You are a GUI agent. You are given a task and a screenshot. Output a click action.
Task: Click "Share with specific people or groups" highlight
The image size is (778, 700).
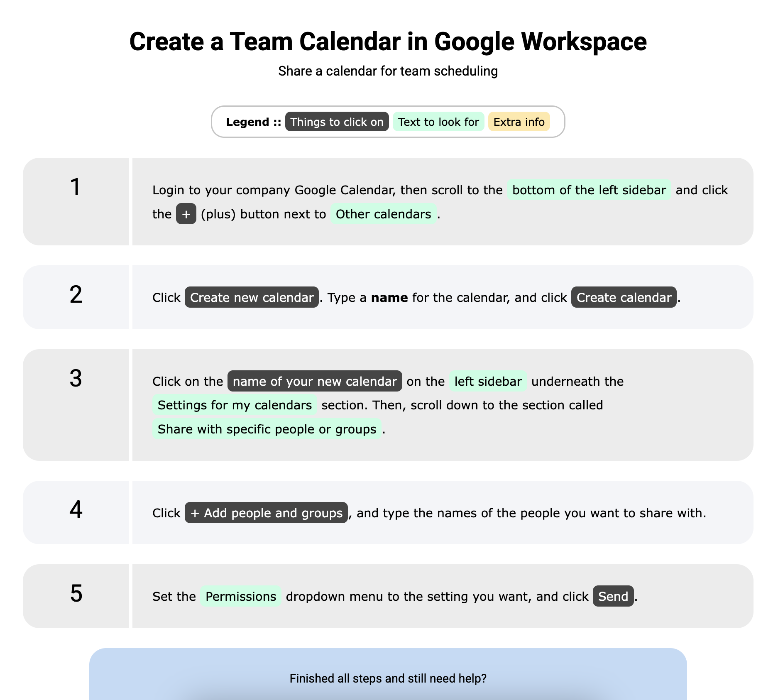[x=267, y=429]
